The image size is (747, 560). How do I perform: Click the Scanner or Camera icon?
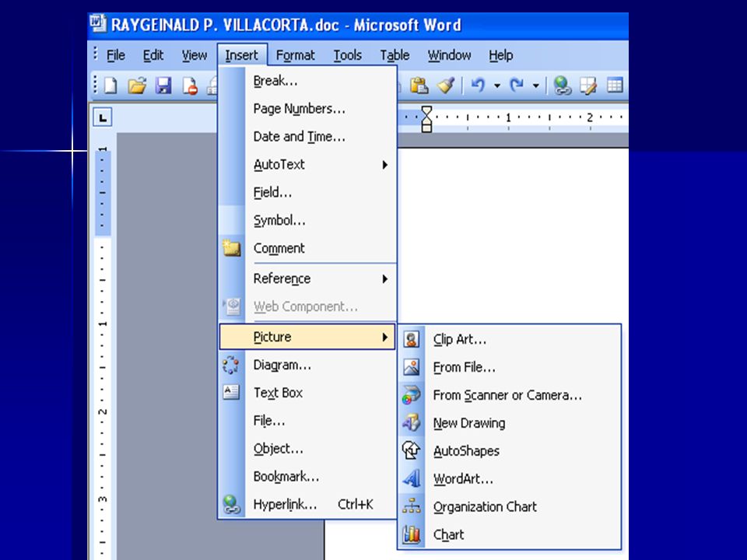click(411, 395)
